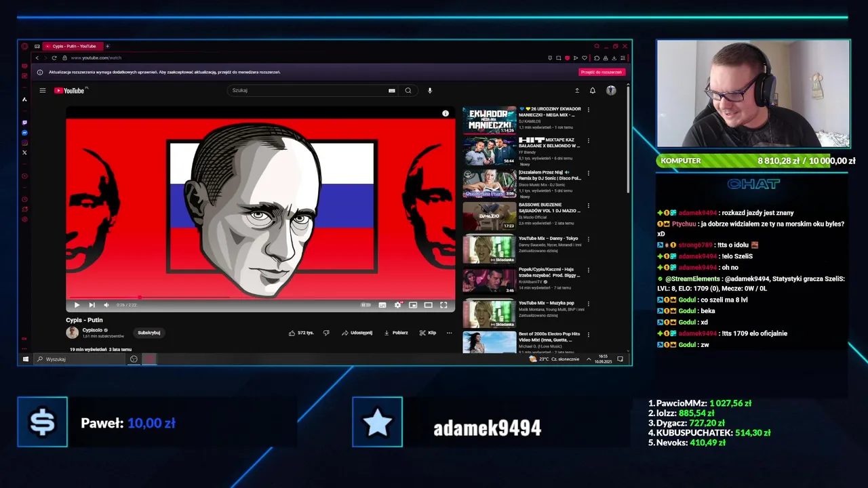This screenshot has height=488, width=868.
Task: Open options for YouTube Mix Muzyka pop
Action: coord(588,303)
